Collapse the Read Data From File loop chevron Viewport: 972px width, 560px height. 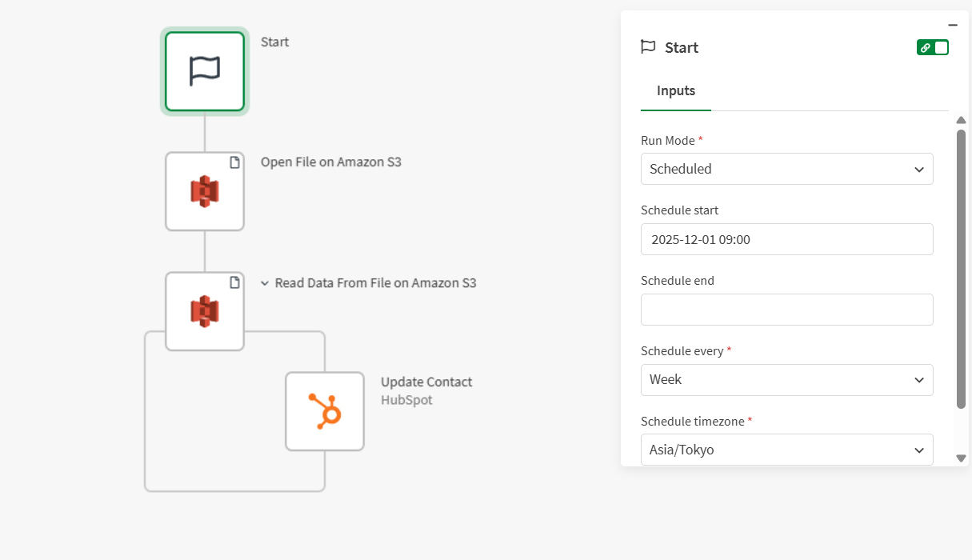265,283
